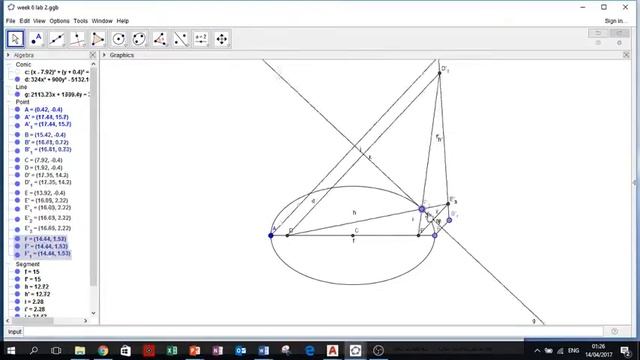Click into the Input field

point(312,331)
